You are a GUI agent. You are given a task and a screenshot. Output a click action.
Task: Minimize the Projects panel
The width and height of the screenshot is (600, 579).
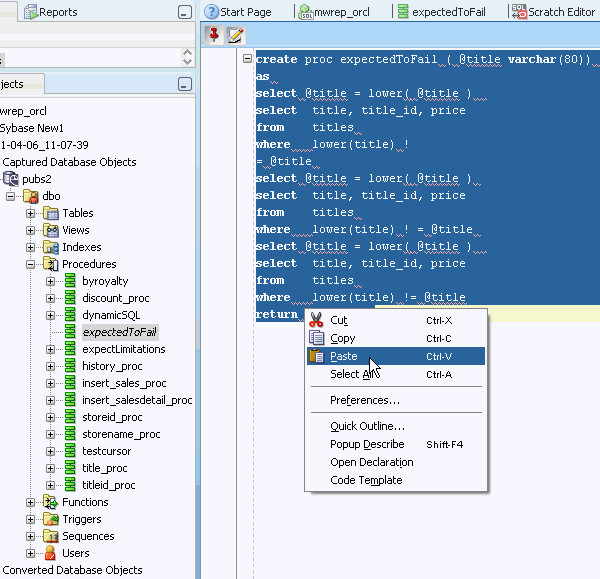(x=184, y=84)
